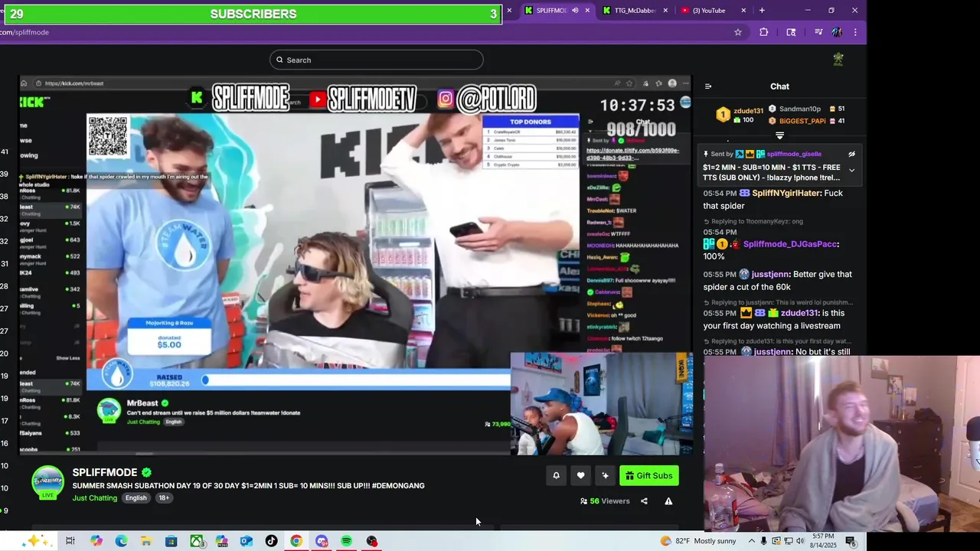This screenshot has height=551, width=980.
Task: Open Task View from the taskbar
Action: coord(70,541)
